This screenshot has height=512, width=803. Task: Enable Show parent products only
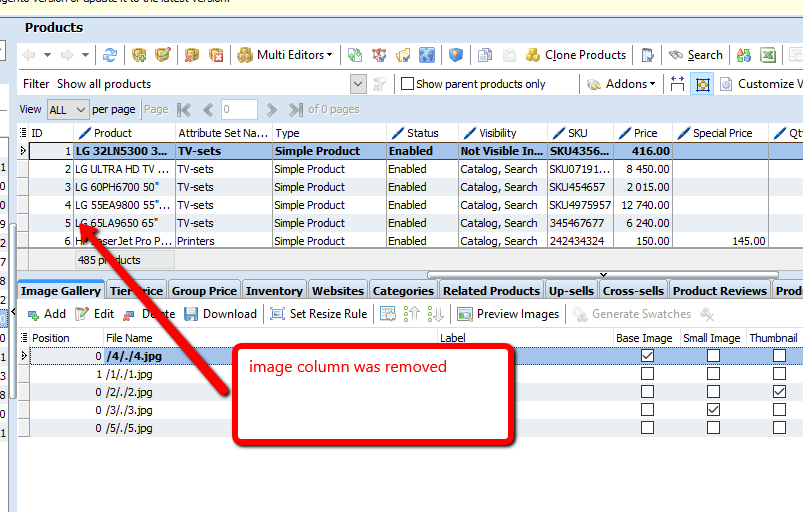coord(408,83)
